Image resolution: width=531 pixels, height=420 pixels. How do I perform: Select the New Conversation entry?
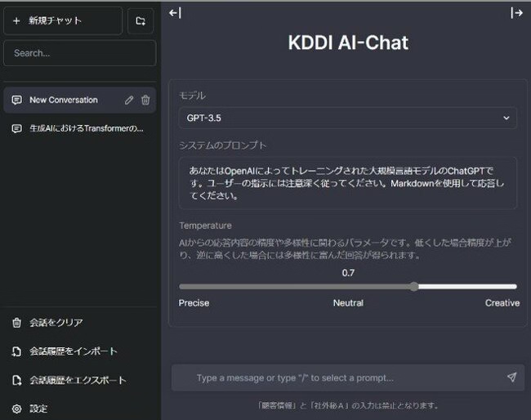tap(64, 101)
